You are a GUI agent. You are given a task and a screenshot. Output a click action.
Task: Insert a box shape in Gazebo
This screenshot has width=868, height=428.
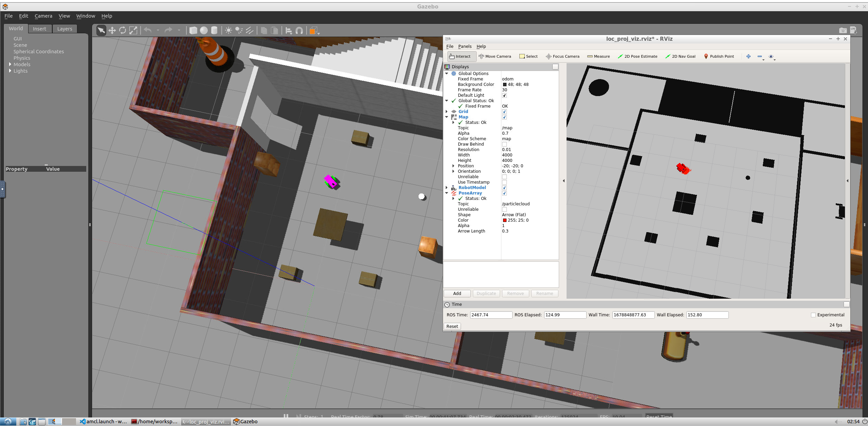pos(193,31)
